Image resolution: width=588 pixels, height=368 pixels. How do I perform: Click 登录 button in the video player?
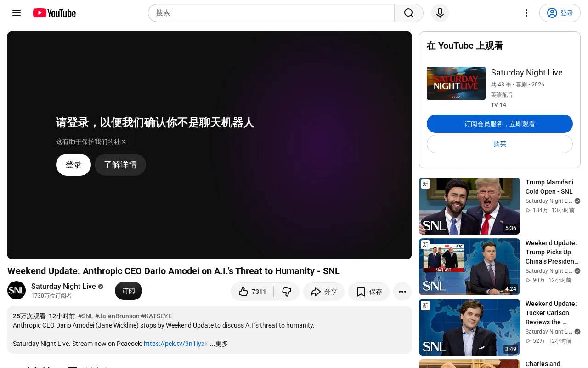pos(73,165)
